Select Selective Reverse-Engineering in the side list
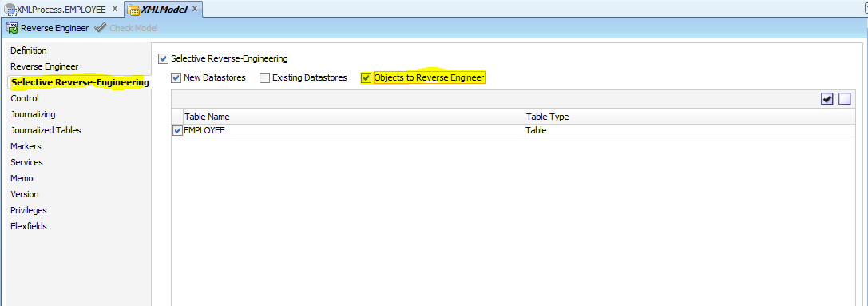 [x=81, y=82]
